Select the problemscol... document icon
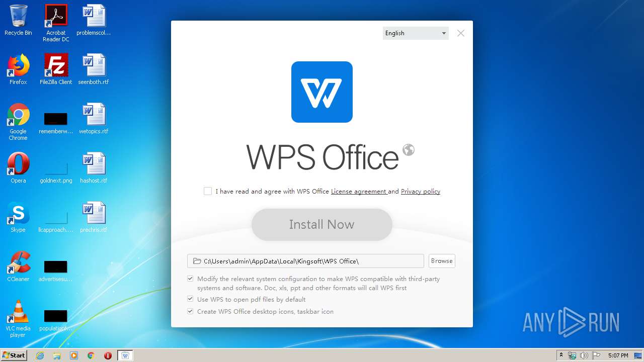 click(94, 21)
